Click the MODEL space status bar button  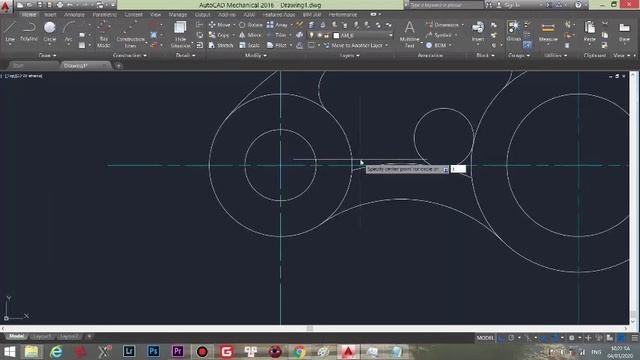pos(485,338)
